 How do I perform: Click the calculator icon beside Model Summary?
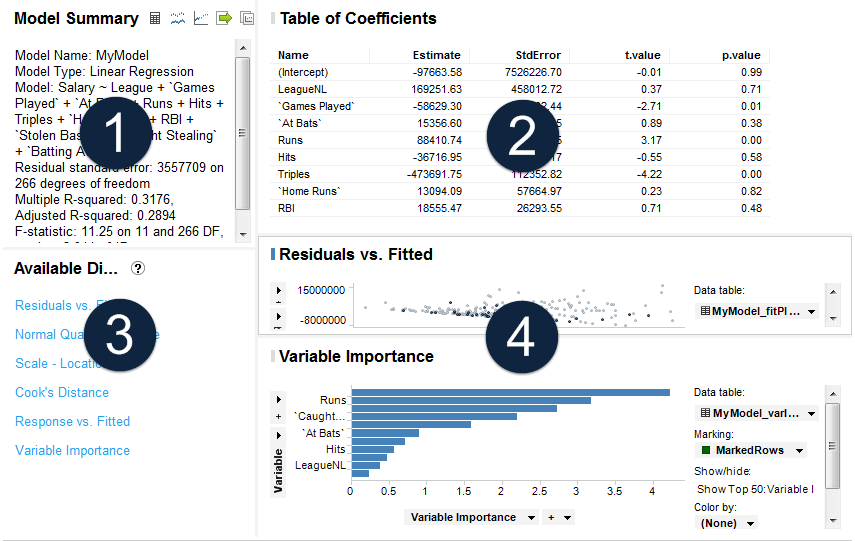[155, 18]
